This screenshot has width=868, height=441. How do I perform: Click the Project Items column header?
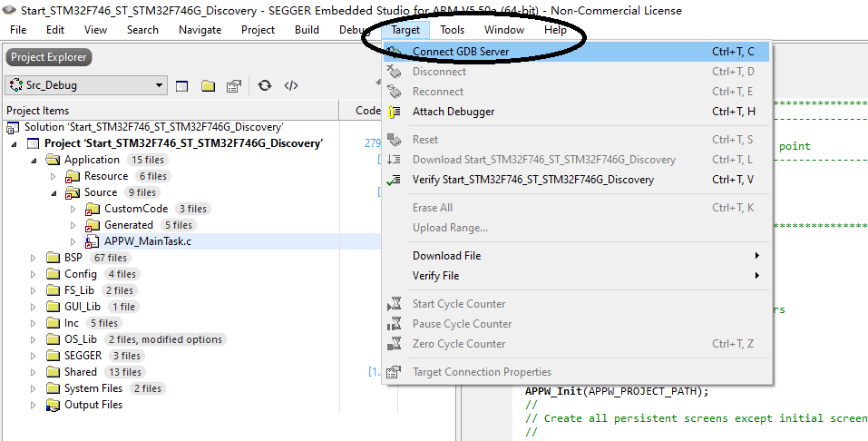click(x=171, y=111)
